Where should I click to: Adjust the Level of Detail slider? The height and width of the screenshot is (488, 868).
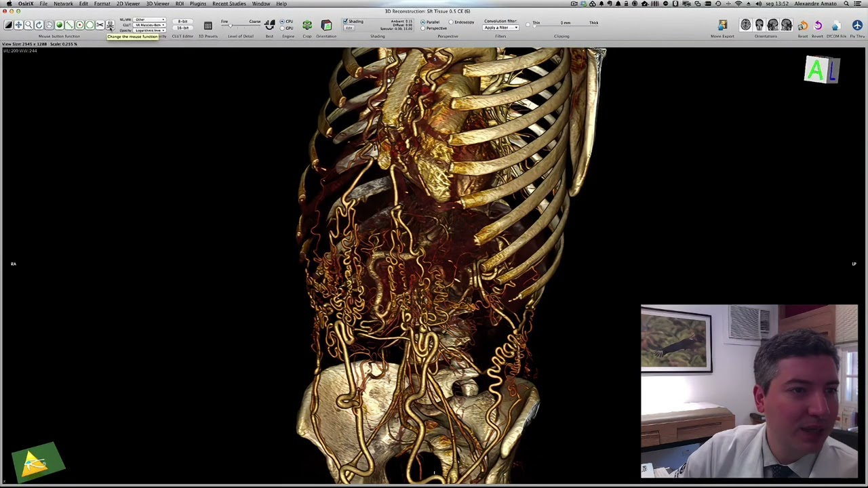241,26
